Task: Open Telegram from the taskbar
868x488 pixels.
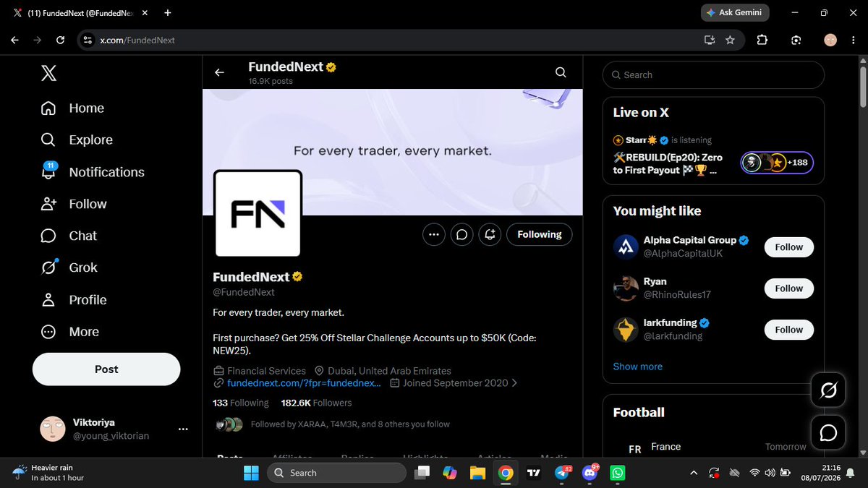Action: pos(563,473)
